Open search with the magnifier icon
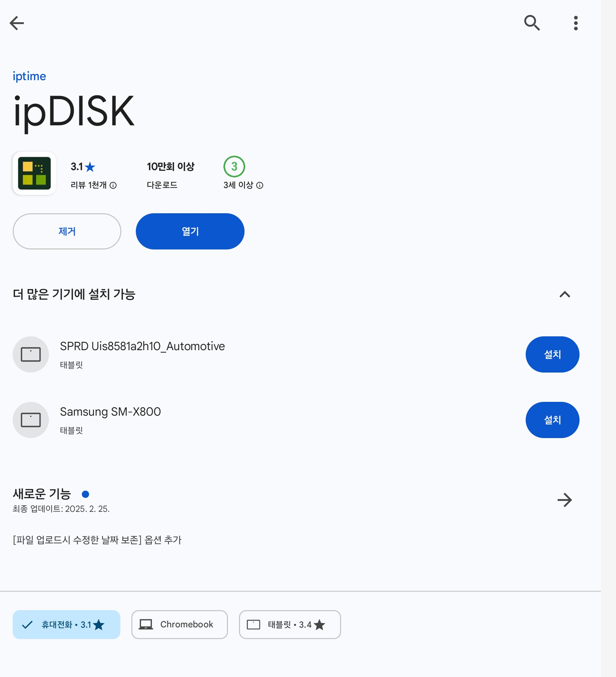Viewport: 616px width, 677px height. (x=532, y=23)
